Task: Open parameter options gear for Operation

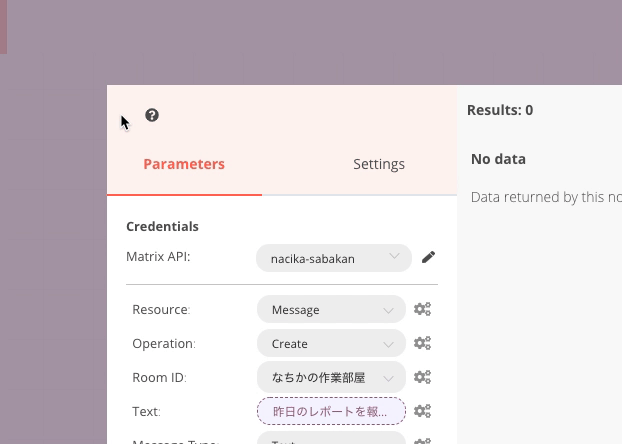Action: pyautogui.click(x=423, y=344)
